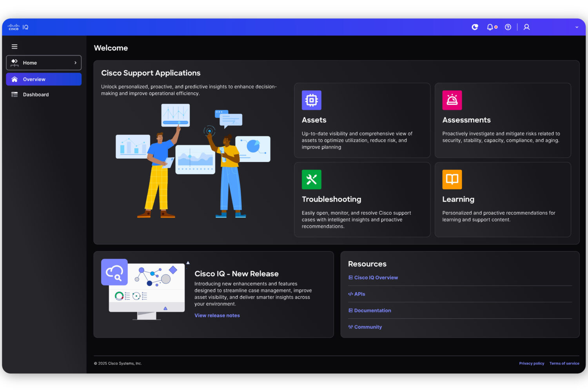
Task: Switch to the Dashboard sidebar item
Action: click(x=36, y=94)
